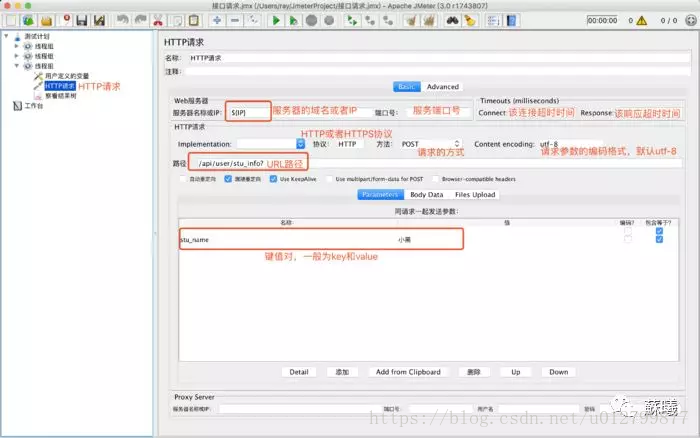Expand all nodes with plus icon
Viewport: 700px width, 438px height.
[x=217, y=21]
